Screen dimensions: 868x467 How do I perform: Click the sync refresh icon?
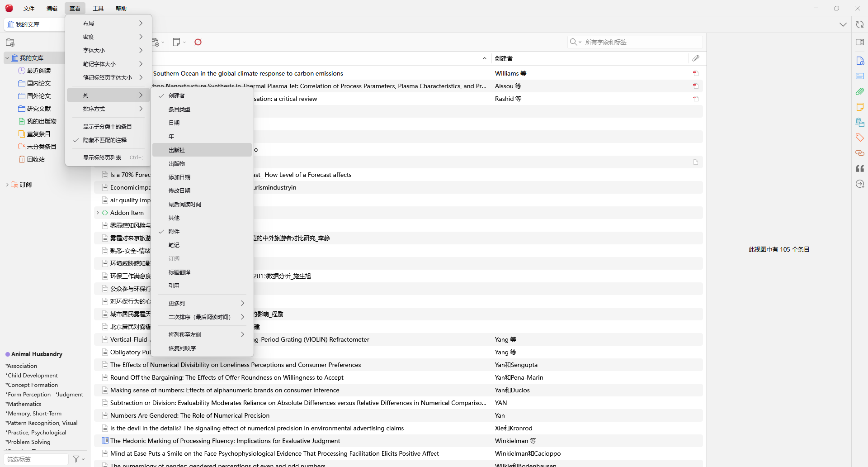pos(860,24)
